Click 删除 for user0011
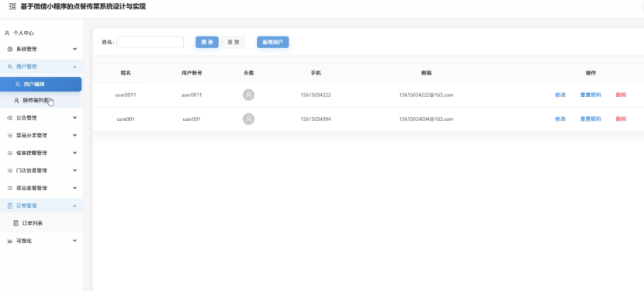Image resolution: width=644 pixels, height=291 pixels. [x=621, y=95]
